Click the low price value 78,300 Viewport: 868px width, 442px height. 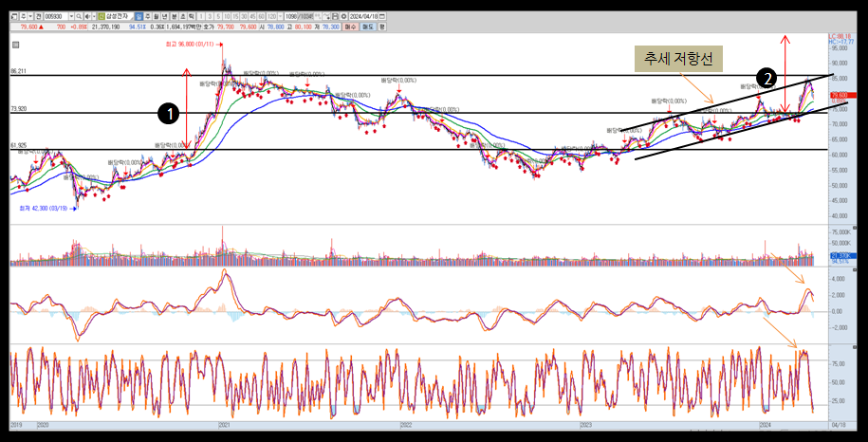coord(331,28)
